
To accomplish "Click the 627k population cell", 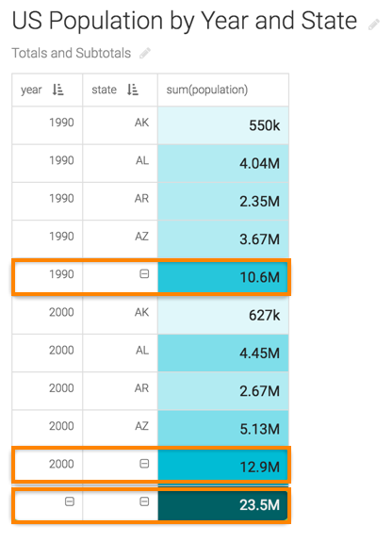I will tap(223, 315).
